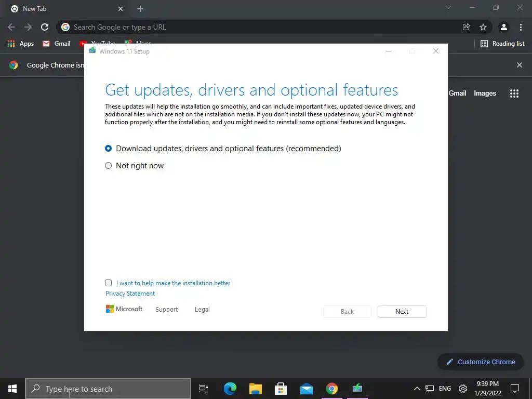Open Microsoft Store from the taskbar
Viewport: 532px width, 399px height.
click(x=281, y=389)
